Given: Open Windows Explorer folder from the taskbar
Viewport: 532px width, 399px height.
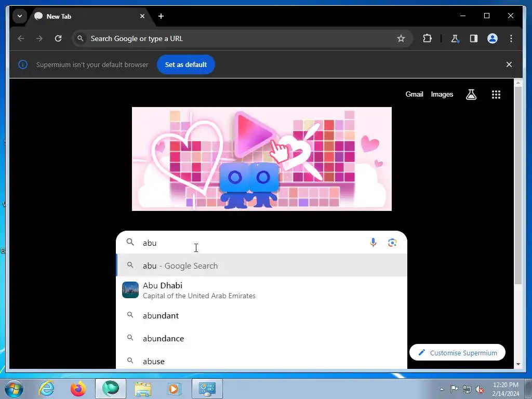Looking at the screenshot, I should (x=143, y=389).
